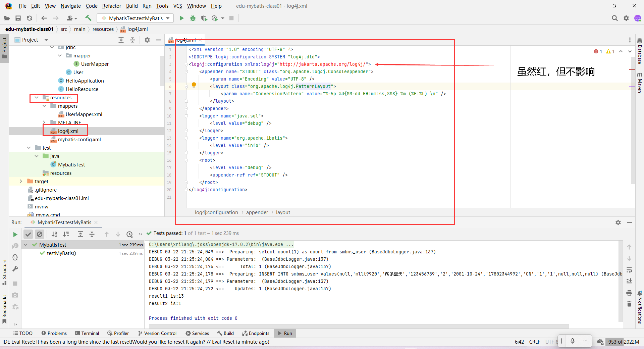Open the Profile run options dropdown arrow

[x=223, y=18]
